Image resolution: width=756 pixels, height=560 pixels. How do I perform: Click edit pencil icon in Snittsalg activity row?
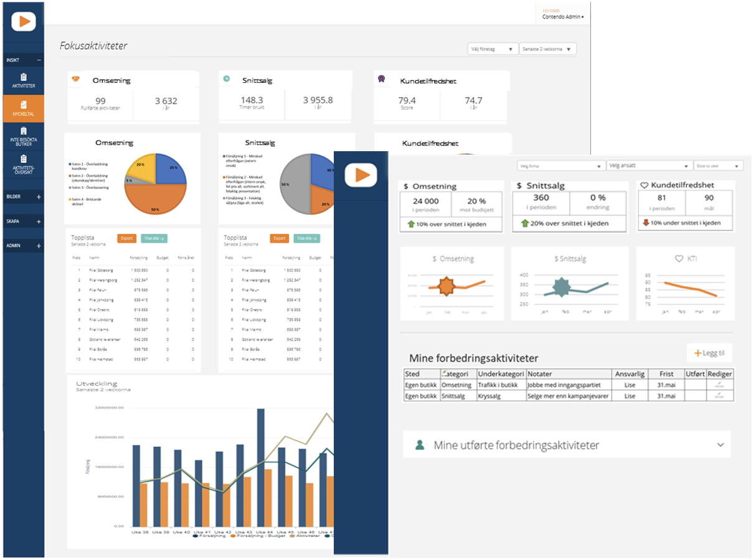click(x=720, y=396)
